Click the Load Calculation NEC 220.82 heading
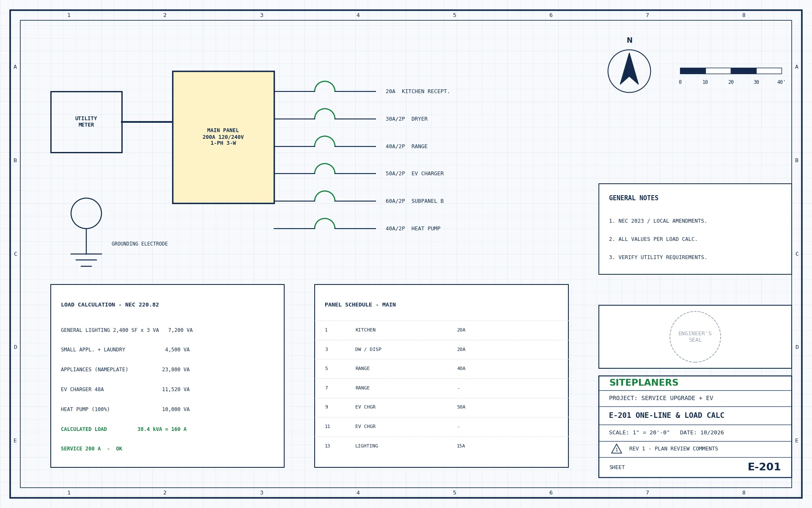The height and width of the screenshot is (508, 812). click(x=110, y=305)
